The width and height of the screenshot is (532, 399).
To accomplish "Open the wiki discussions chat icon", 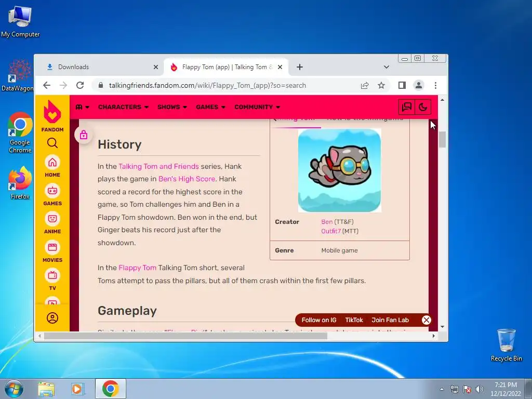I will [406, 107].
